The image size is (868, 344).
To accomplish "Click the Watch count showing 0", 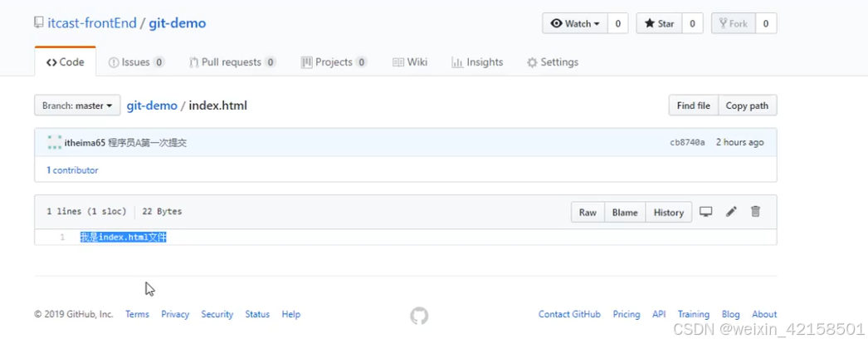I will point(617,23).
